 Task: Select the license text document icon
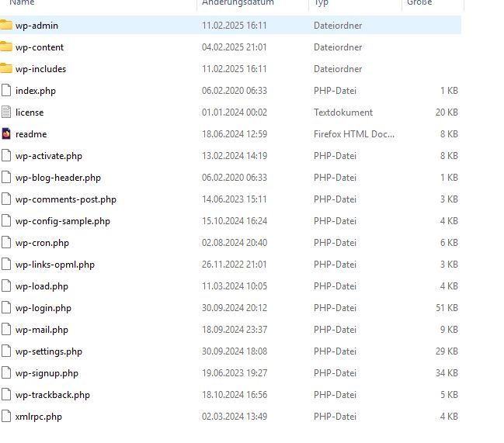pyautogui.click(x=7, y=112)
